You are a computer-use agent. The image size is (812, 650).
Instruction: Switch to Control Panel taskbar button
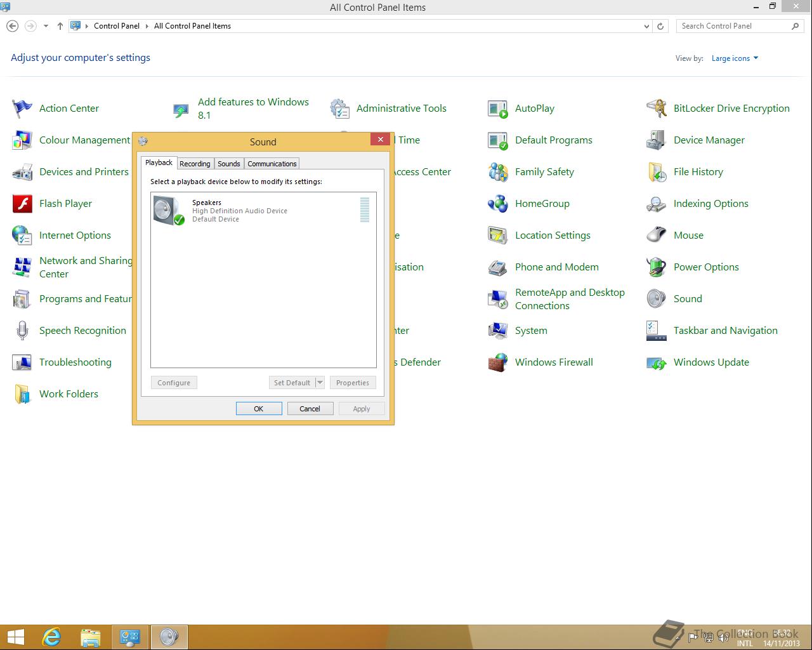[130, 637]
